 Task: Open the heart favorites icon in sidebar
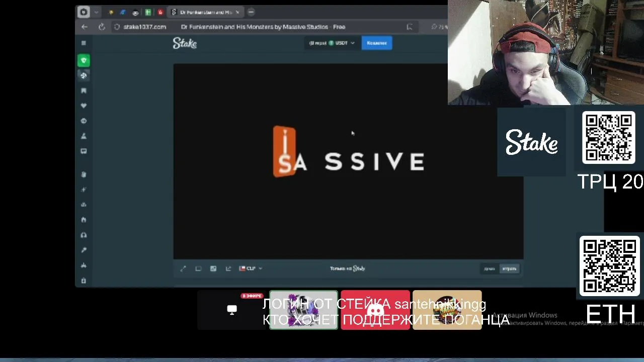(x=84, y=106)
